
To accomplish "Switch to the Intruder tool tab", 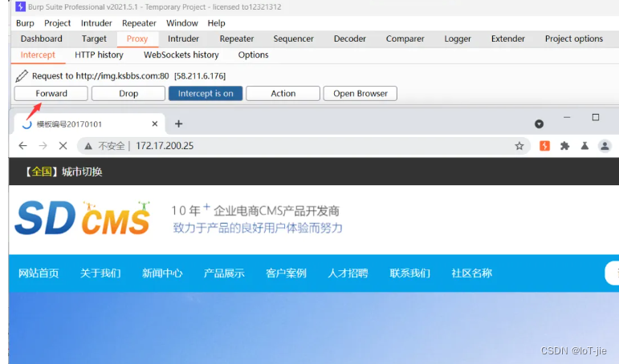I will coord(183,38).
